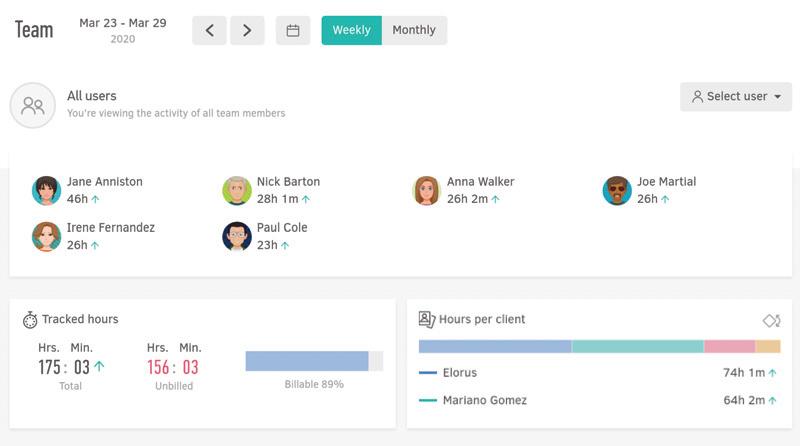Click the hours per client icon
The image size is (800, 446).
[427, 320]
